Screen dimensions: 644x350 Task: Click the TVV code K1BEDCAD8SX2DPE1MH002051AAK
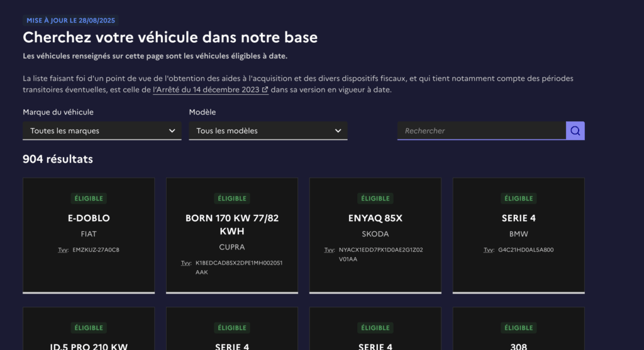click(239, 268)
